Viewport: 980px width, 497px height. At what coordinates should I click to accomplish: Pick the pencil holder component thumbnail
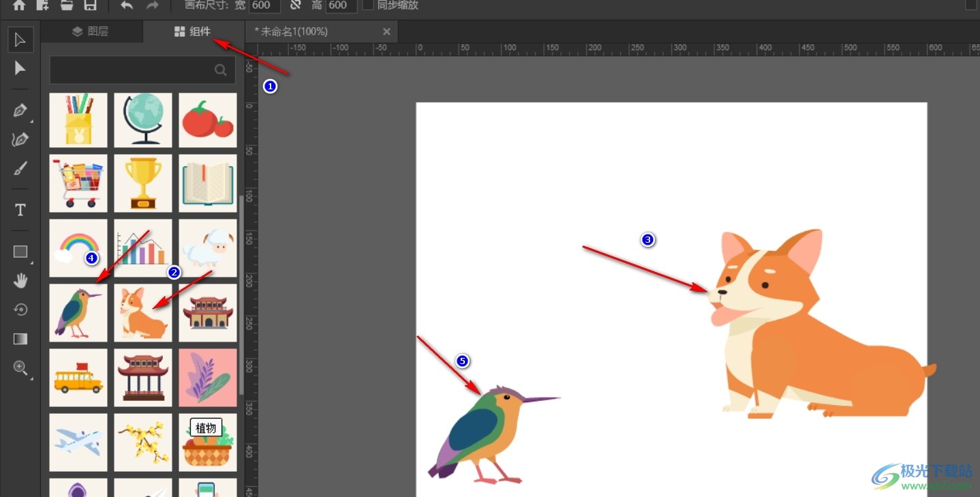coord(78,120)
